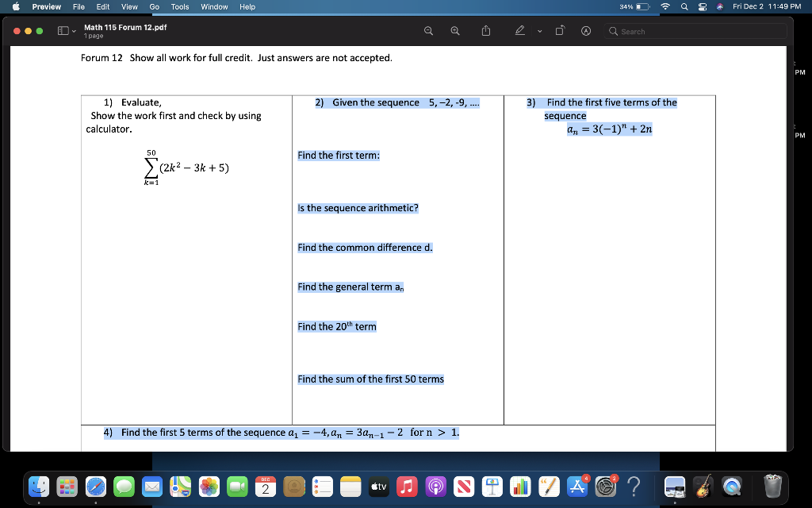Image resolution: width=812 pixels, height=508 pixels.
Task: Click the date and time display
Action: pyautogui.click(x=767, y=6)
